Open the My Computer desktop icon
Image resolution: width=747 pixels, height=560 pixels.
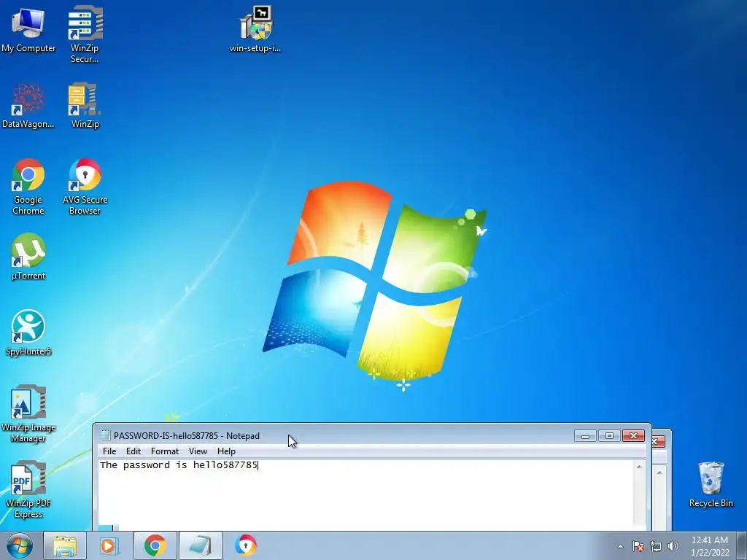(x=28, y=29)
